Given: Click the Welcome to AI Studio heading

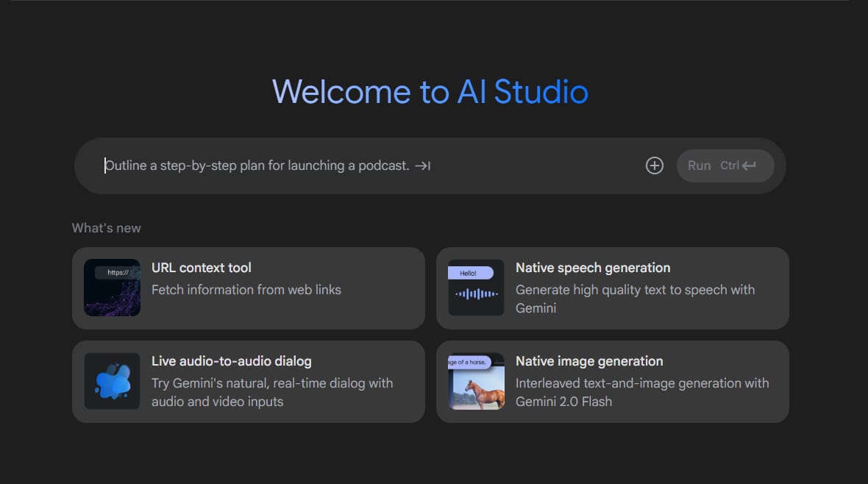Looking at the screenshot, I should [x=430, y=93].
